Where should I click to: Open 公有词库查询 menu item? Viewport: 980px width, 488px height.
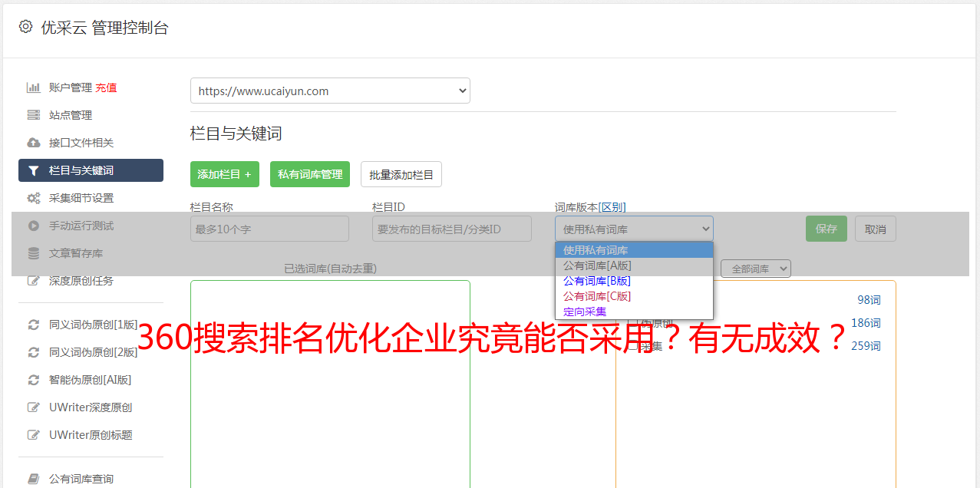click(x=81, y=479)
